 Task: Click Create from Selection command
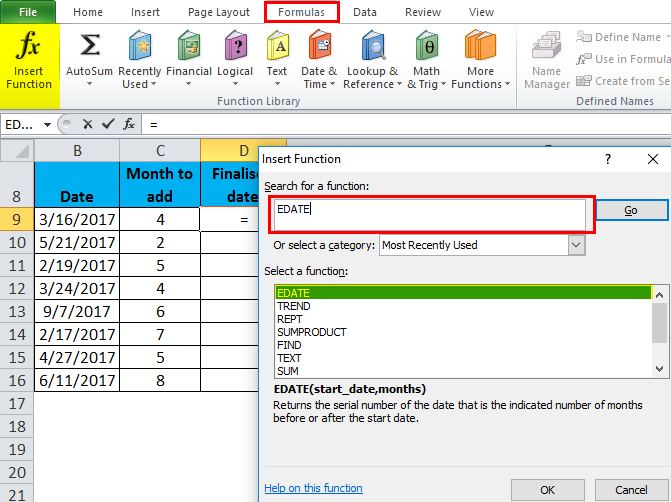tap(623, 81)
